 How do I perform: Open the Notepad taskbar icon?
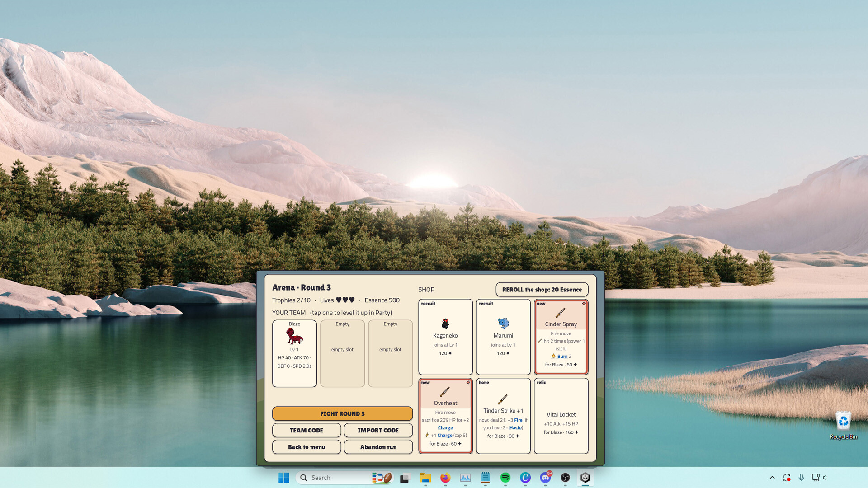point(485,478)
